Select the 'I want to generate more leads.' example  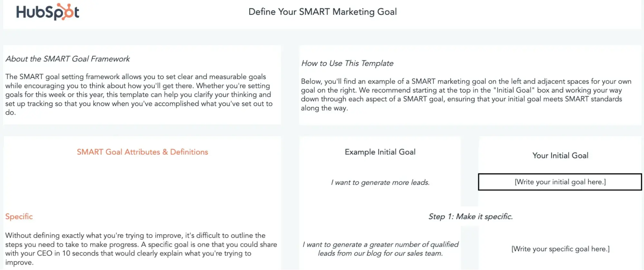coord(380,183)
